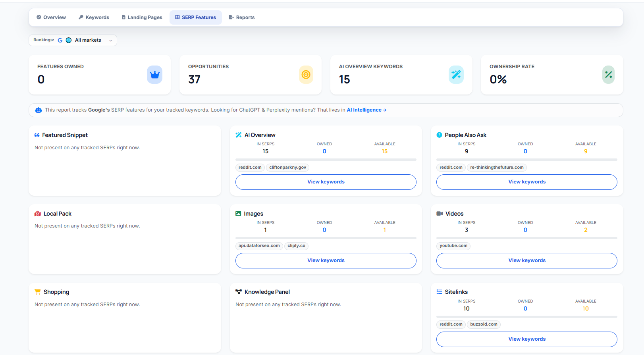Click the AI Overview wand icon
Screen dimensions: 644x355
(x=239, y=135)
